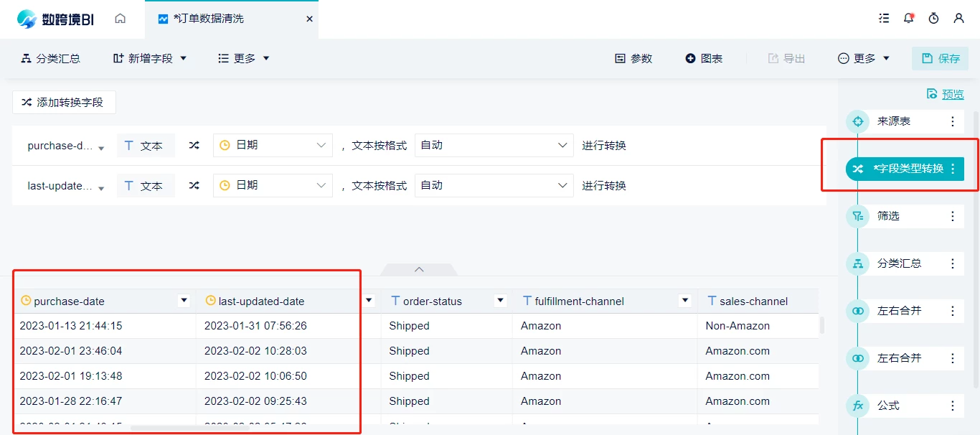Click 文本 type tag in last-updated row
The image size is (980, 435).
pyautogui.click(x=146, y=186)
